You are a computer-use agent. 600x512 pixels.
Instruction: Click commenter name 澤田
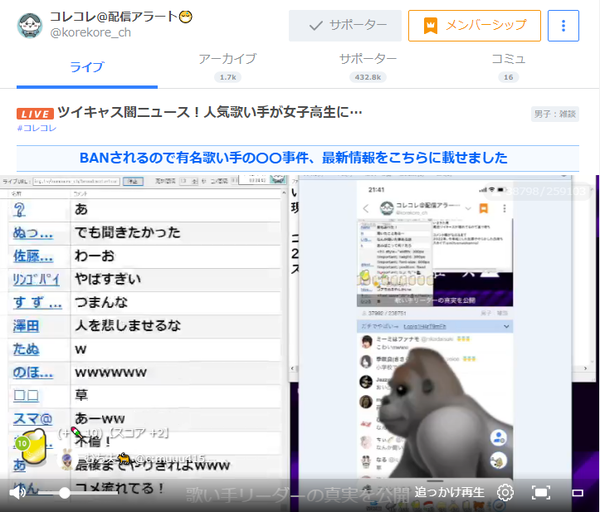click(x=26, y=326)
